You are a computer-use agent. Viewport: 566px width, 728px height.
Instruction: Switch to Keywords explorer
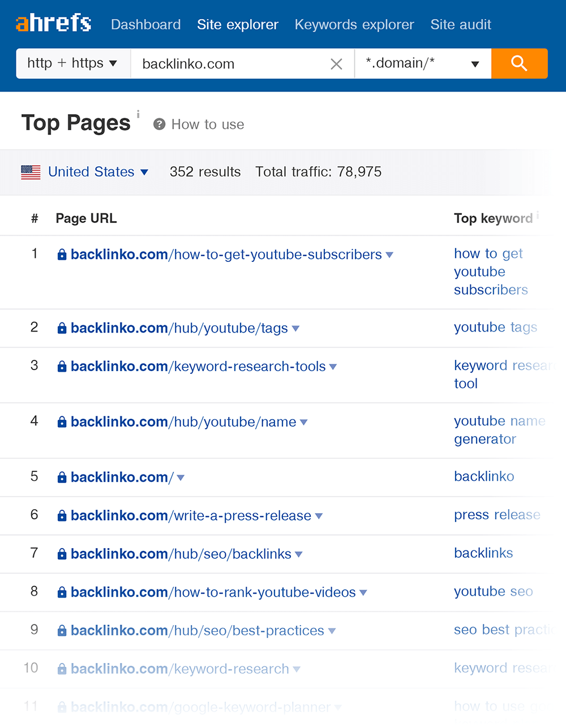(354, 24)
